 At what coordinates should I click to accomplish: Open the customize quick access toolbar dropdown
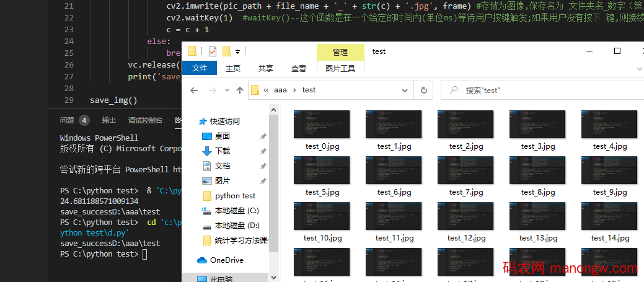click(x=238, y=51)
